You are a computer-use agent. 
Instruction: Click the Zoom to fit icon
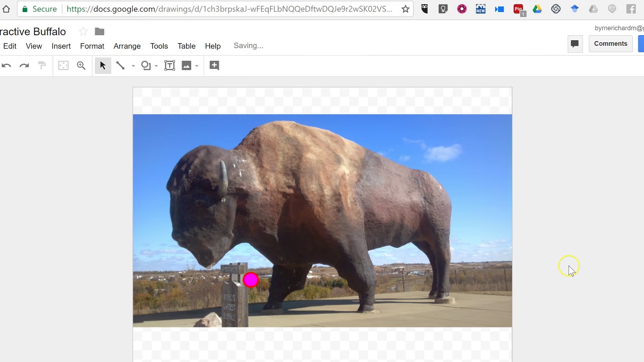(63, 65)
